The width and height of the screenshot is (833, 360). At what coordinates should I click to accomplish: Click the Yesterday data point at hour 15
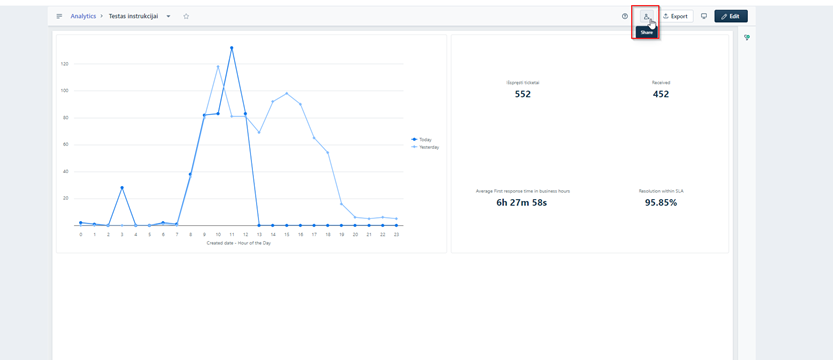pos(286,93)
